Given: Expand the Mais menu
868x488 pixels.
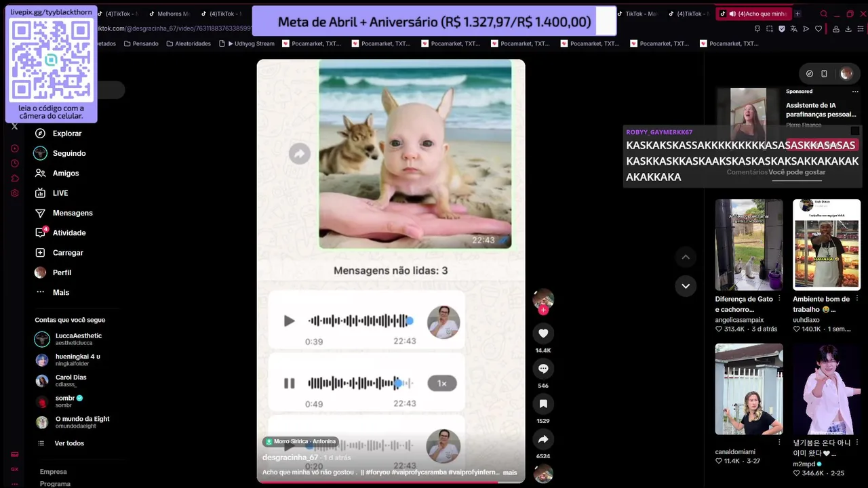Looking at the screenshot, I should [x=52, y=292].
